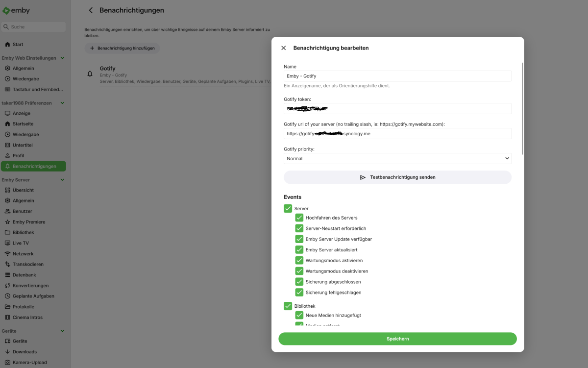Image resolution: width=588 pixels, height=368 pixels.
Task: Click the Start home icon in sidebar
Action: coord(7,45)
